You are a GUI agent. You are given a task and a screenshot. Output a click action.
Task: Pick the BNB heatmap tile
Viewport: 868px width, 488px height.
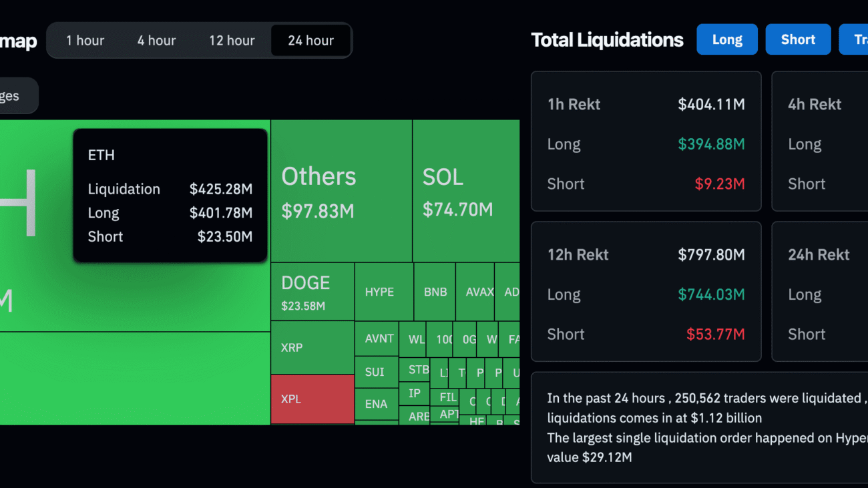435,292
